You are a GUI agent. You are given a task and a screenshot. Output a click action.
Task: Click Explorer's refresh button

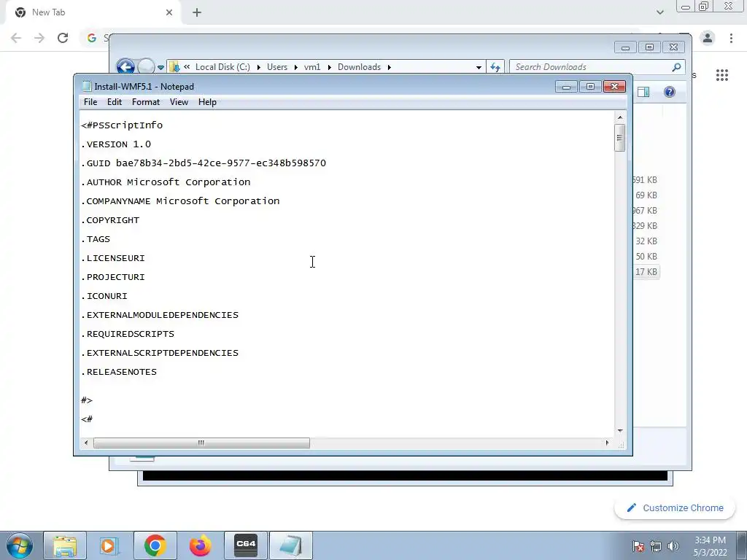(495, 67)
